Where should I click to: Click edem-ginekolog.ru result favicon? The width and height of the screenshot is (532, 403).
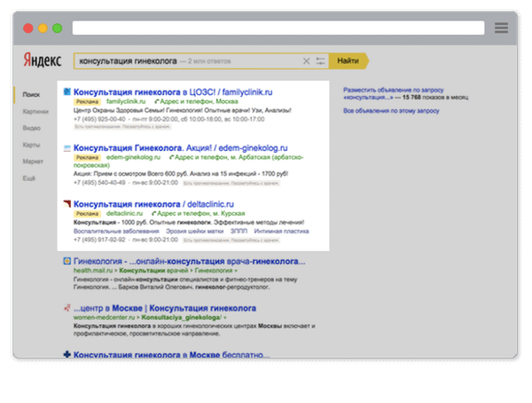pyautogui.click(x=67, y=148)
